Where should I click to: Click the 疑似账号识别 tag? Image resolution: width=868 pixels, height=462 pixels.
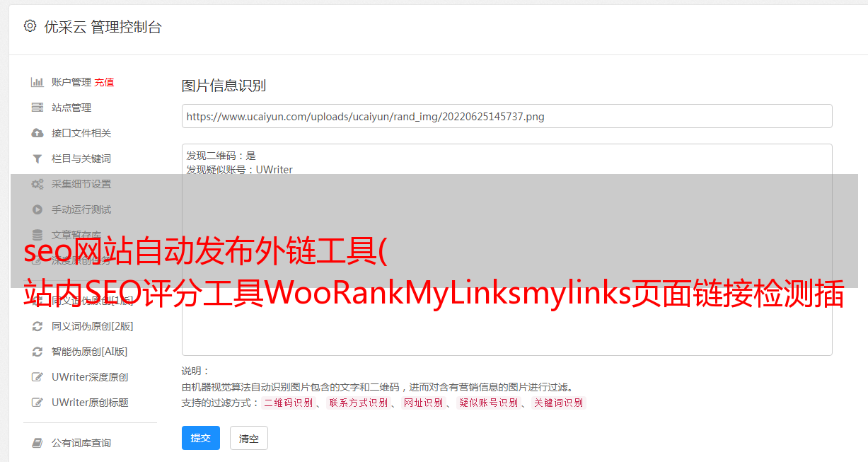point(488,403)
